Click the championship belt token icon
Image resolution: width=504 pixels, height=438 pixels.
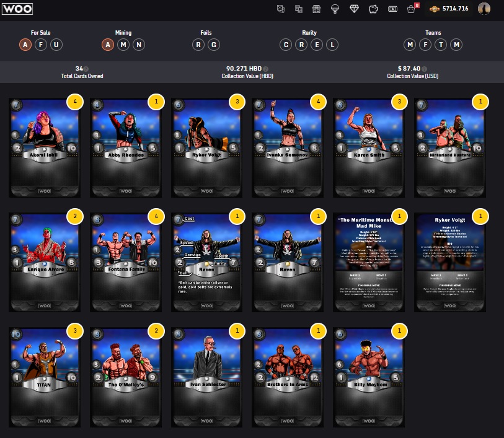point(434,9)
